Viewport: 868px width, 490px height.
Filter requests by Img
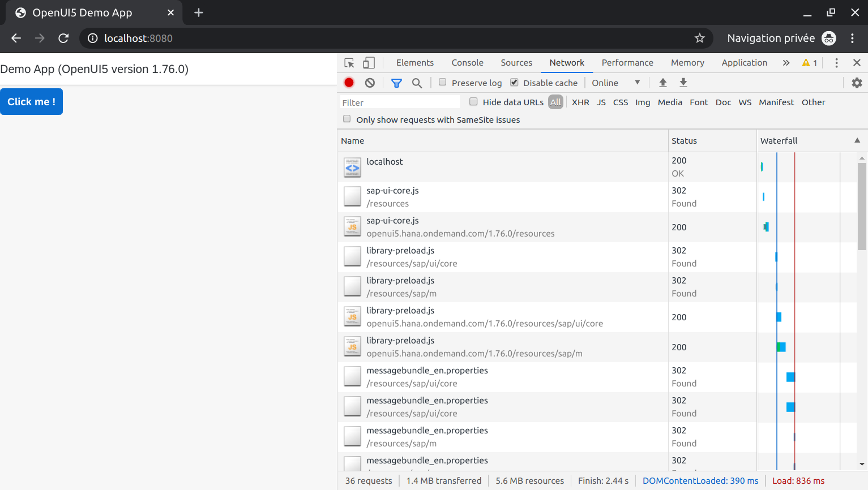(x=643, y=102)
